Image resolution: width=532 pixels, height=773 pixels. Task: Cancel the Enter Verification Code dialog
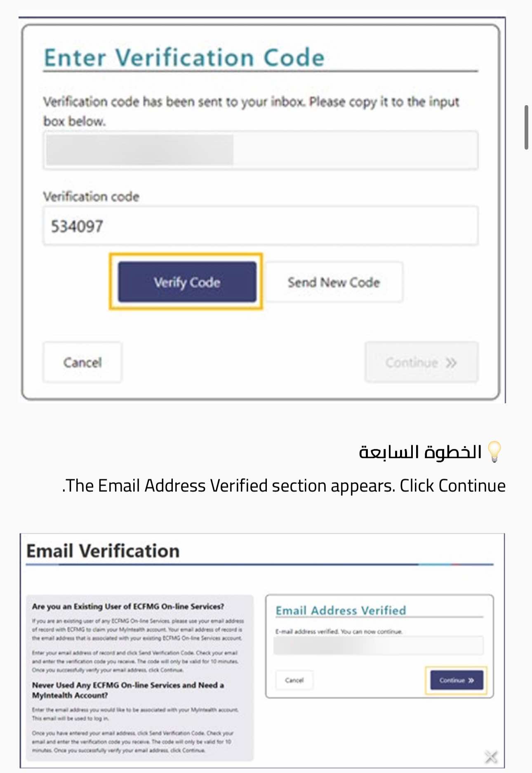pyautogui.click(x=82, y=362)
